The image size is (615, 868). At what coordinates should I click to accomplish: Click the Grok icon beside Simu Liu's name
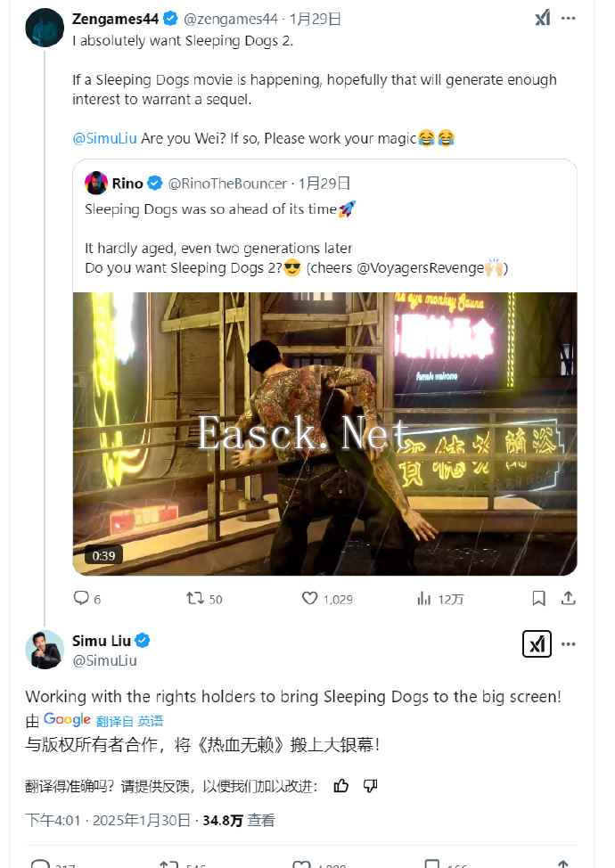click(x=537, y=643)
